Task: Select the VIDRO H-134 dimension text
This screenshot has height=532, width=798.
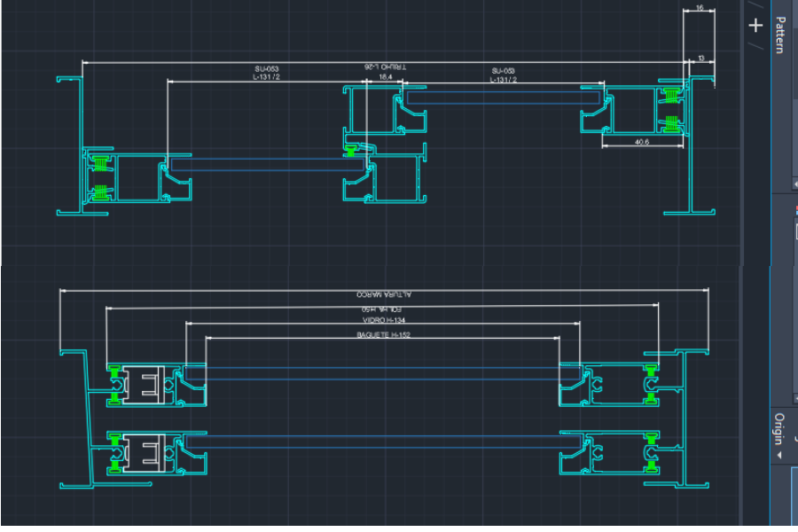Action: tap(384, 319)
